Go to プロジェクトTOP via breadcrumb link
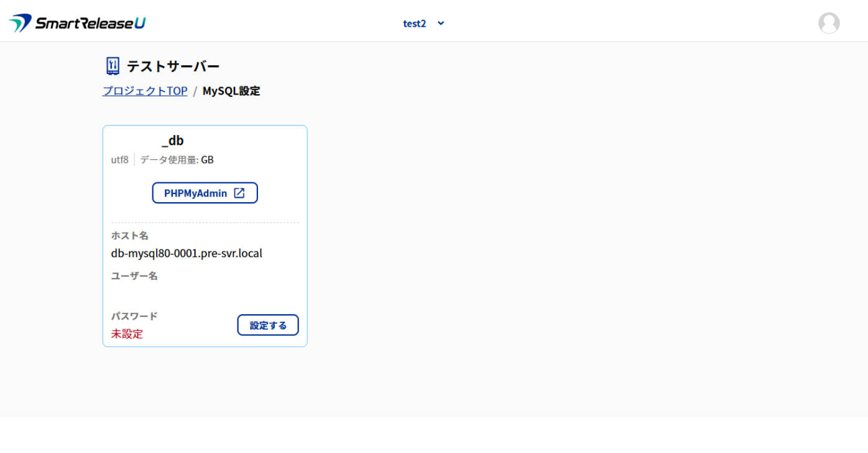 145,91
